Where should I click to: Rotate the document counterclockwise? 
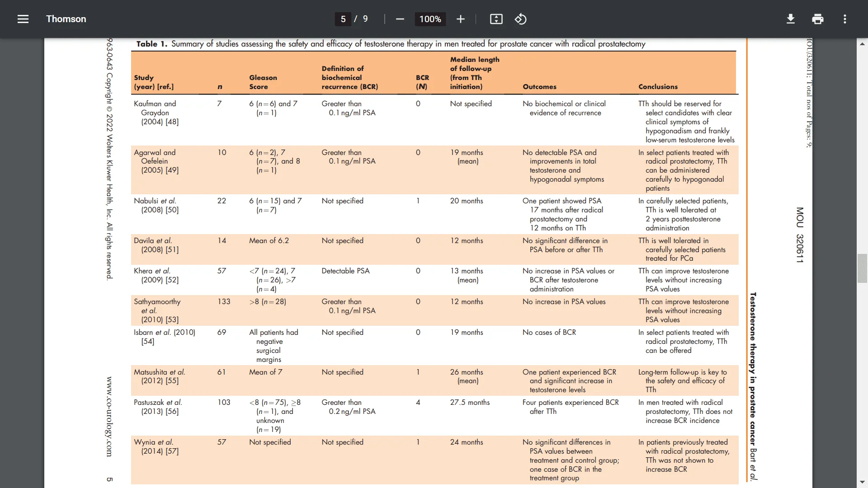520,19
